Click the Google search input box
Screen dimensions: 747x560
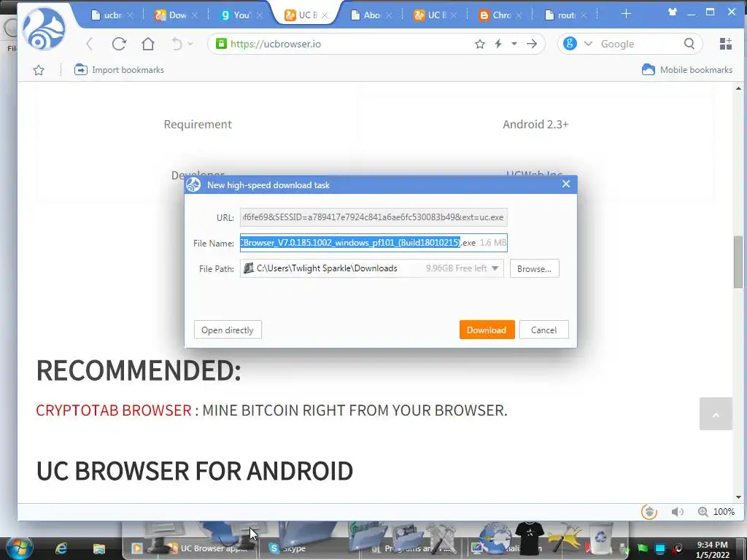click(638, 44)
